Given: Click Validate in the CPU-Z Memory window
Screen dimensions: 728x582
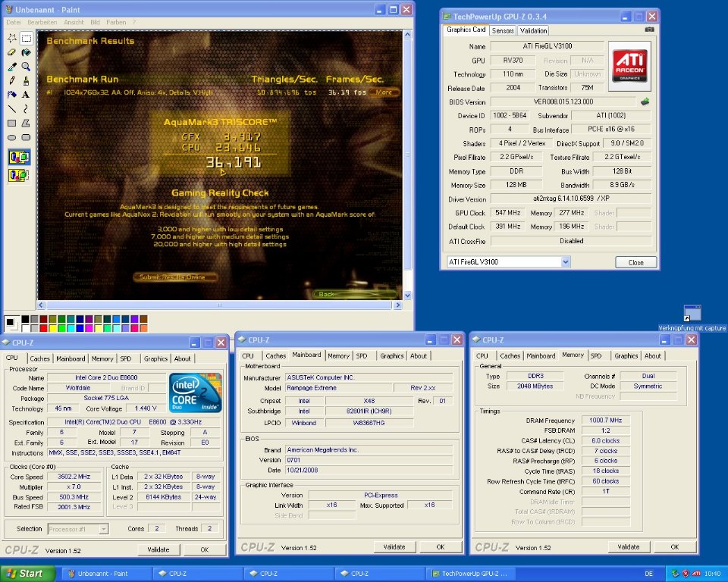Looking at the screenshot, I should pyautogui.click(x=629, y=547).
